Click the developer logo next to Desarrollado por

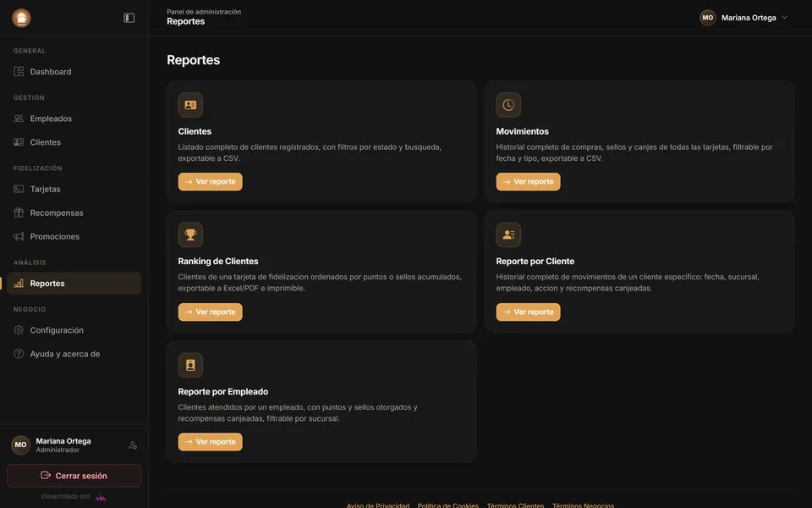101,497
